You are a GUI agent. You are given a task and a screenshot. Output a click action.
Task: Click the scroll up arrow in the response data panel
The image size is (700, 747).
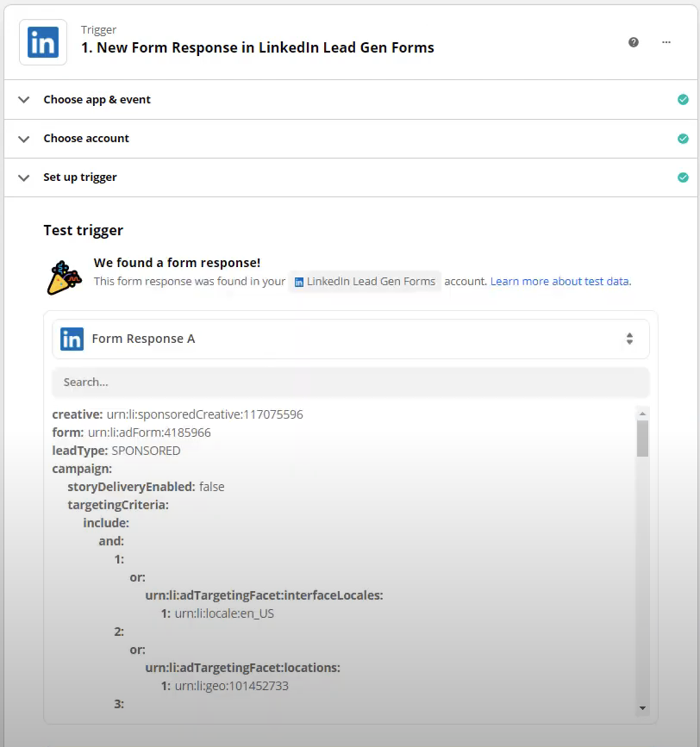pos(642,413)
